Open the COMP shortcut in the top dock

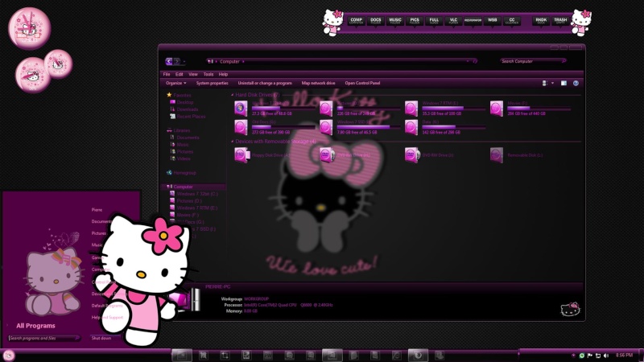356,21
